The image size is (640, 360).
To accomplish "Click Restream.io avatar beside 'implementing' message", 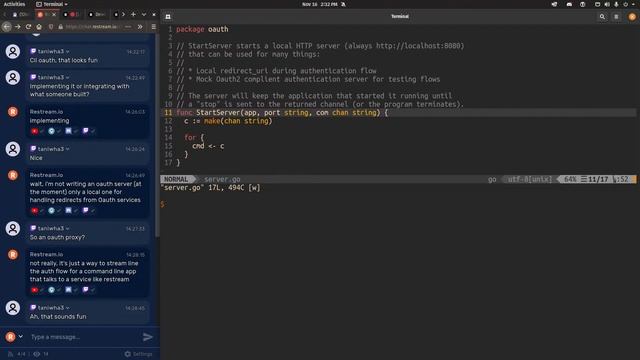I will pos(13,111).
